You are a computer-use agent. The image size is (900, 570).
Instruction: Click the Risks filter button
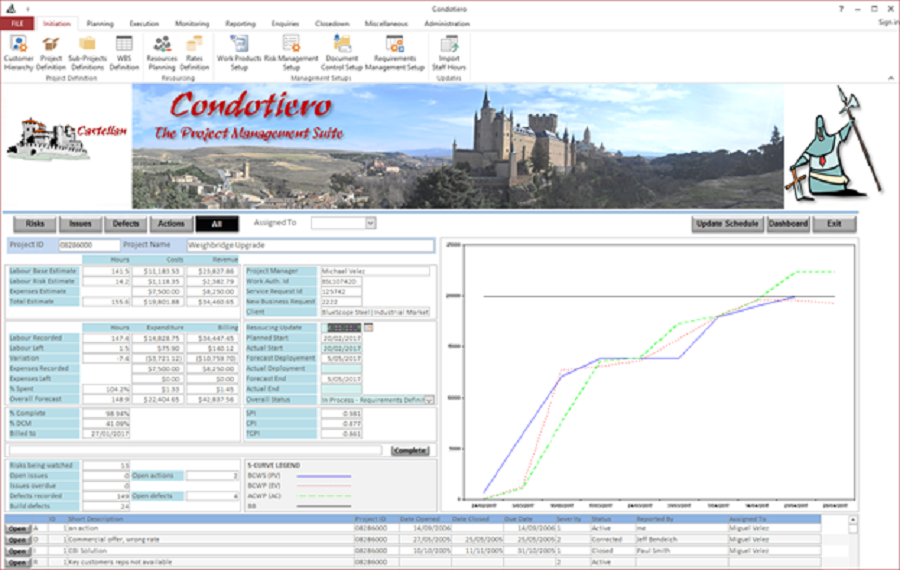click(x=34, y=224)
